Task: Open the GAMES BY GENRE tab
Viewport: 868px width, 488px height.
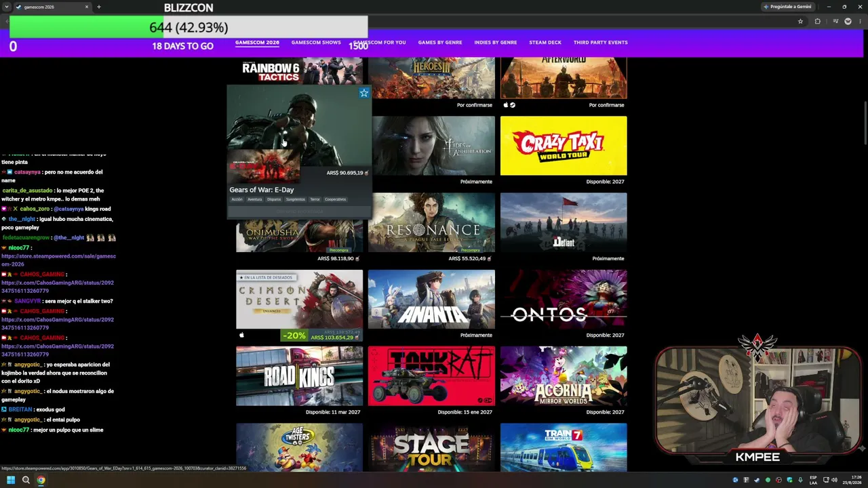Action: (x=440, y=42)
